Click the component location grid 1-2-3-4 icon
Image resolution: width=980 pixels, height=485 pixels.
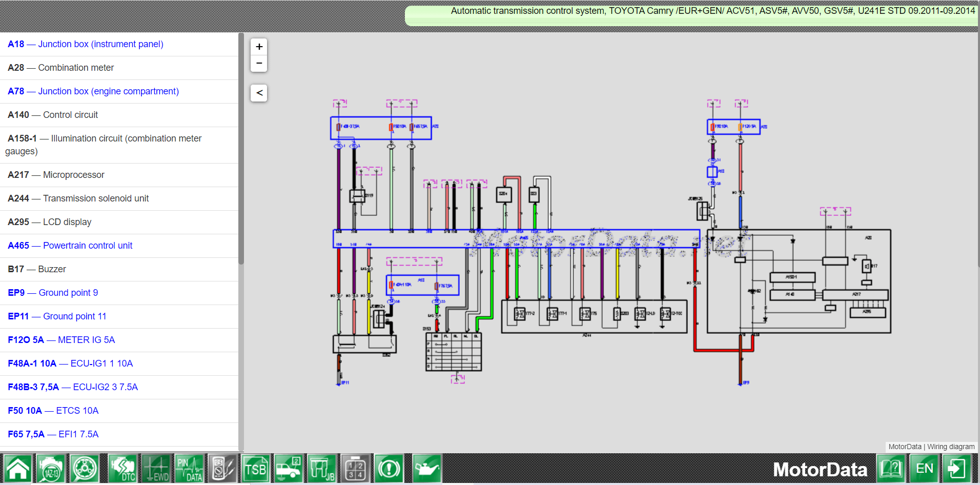pyautogui.click(x=356, y=468)
